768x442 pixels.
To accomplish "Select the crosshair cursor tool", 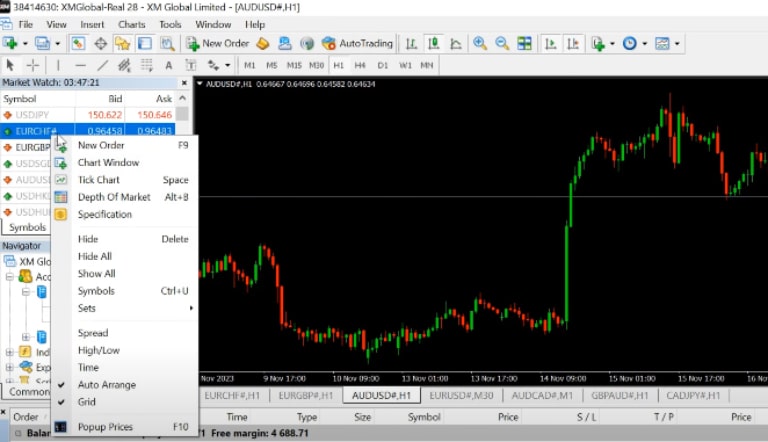I will [32, 65].
